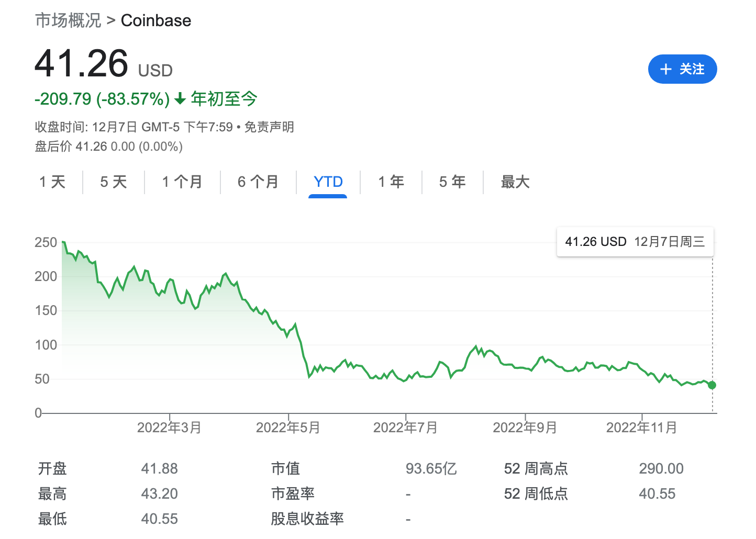Click the 关注 follow button
The width and height of the screenshot is (756, 539).
tap(682, 69)
